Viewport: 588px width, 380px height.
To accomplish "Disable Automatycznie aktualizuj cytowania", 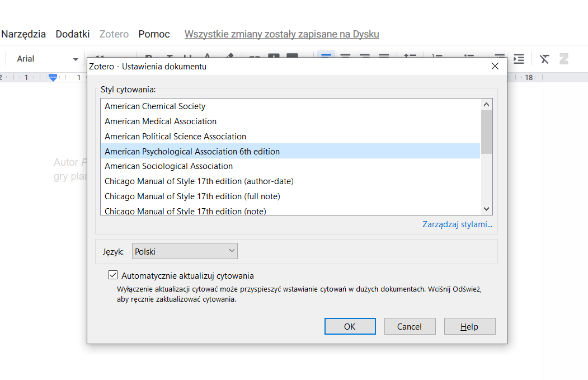I will pos(113,274).
